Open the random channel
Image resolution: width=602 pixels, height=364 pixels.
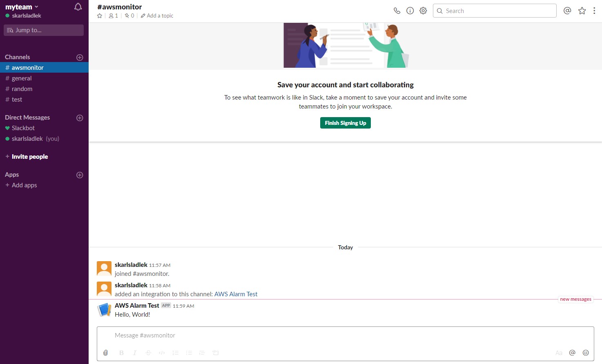pyautogui.click(x=44, y=89)
